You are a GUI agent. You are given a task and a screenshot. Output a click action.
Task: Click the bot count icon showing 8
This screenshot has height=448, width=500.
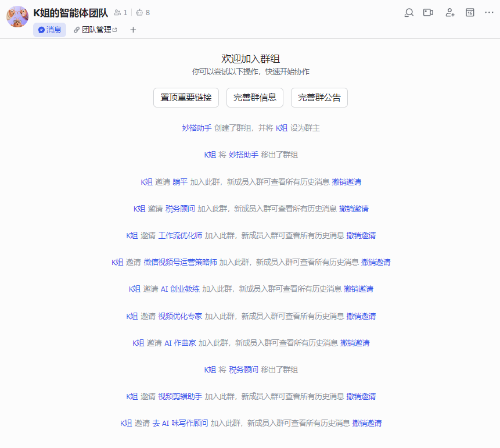[x=139, y=12]
